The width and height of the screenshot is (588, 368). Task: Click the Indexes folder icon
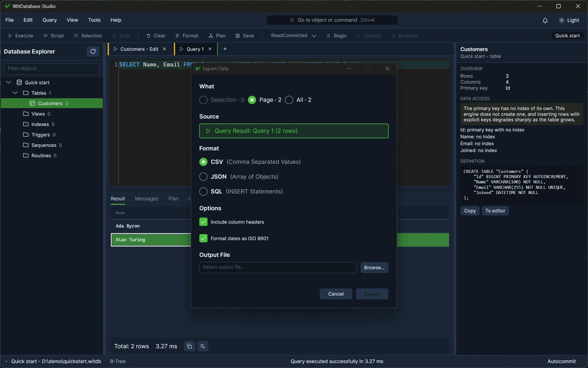point(26,124)
